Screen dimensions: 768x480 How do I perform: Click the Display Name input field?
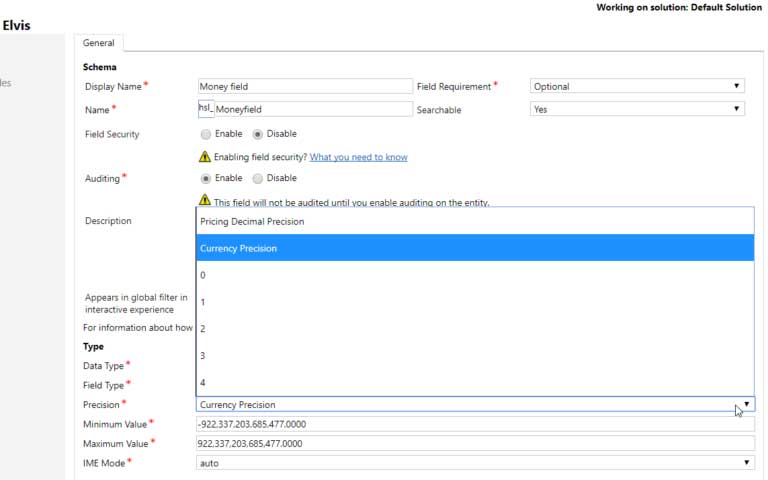[x=305, y=86]
